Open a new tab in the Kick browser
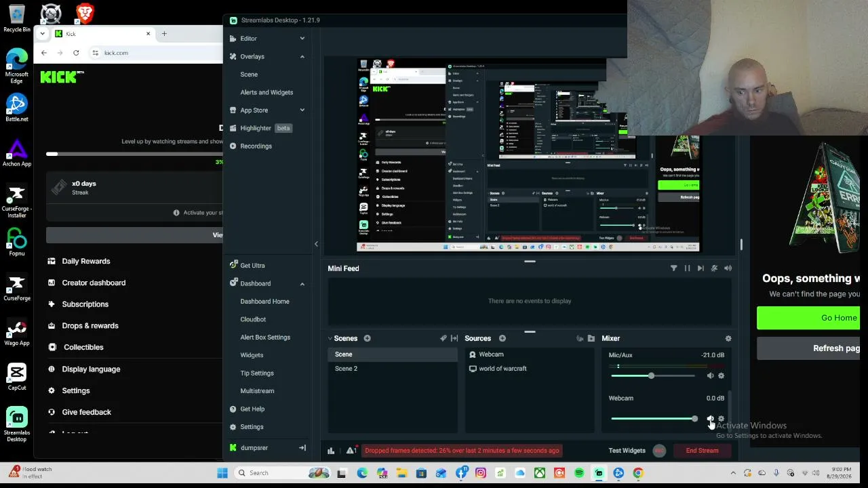Image resolution: width=868 pixels, height=488 pixels. tap(164, 33)
